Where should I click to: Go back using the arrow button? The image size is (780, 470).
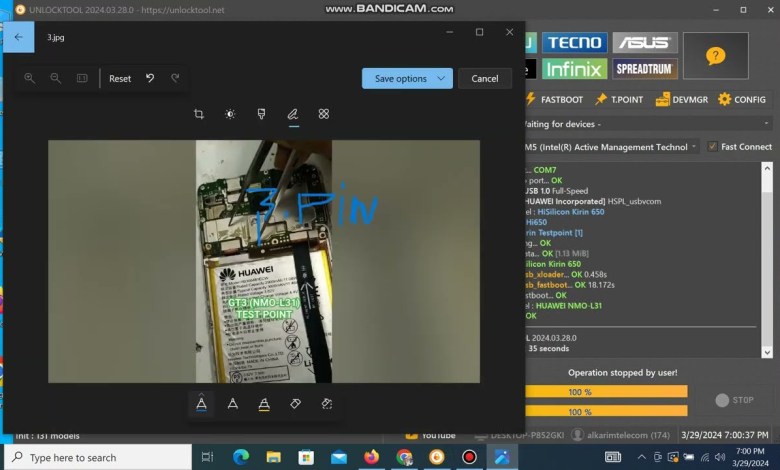(18, 37)
